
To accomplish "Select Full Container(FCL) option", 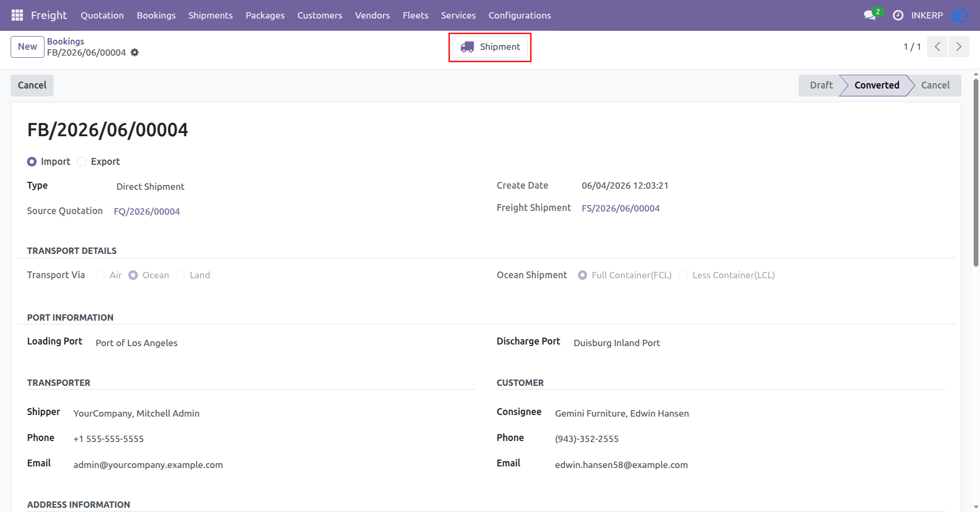I will (x=582, y=275).
